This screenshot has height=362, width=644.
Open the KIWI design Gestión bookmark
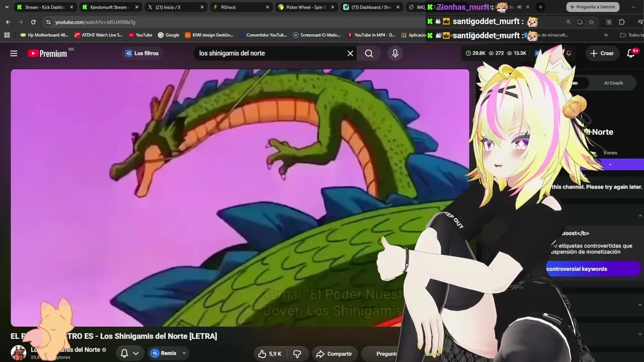tap(209, 35)
